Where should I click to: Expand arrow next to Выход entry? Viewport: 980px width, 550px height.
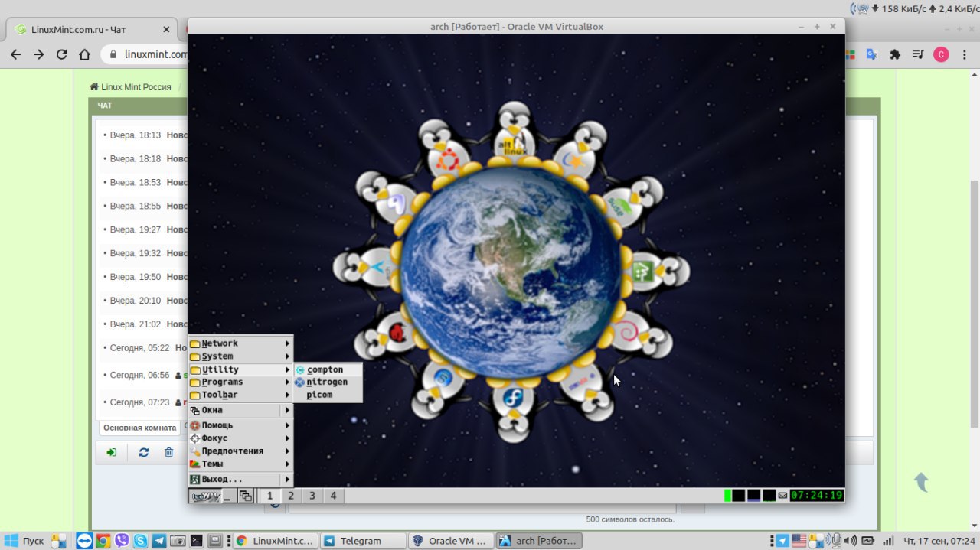pyautogui.click(x=288, y=479)
